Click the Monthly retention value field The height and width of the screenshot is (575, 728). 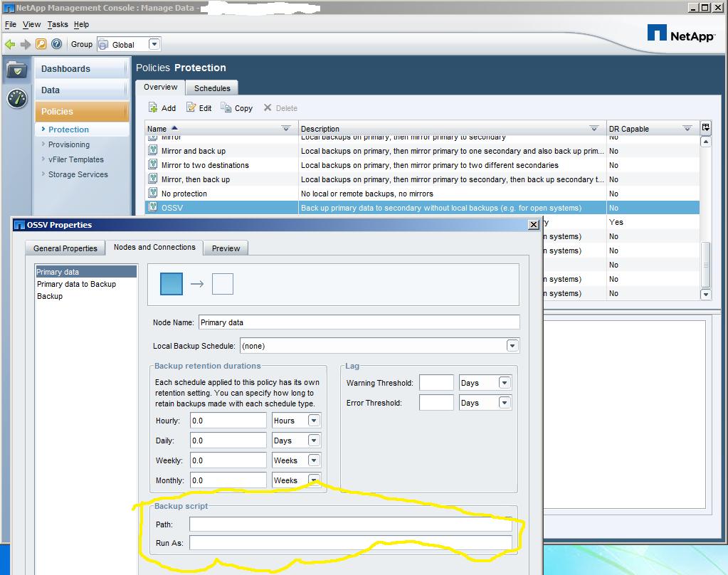click(228, 480)
